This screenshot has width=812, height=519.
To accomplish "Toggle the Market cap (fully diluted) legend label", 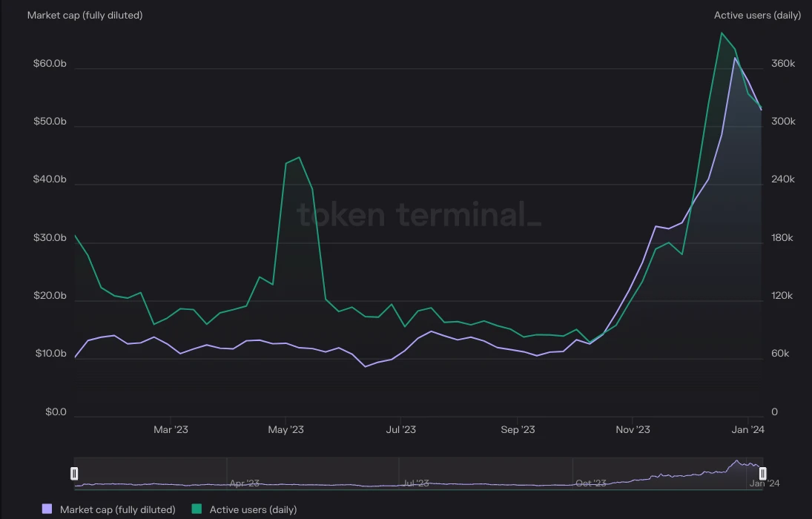I will (x=117, y=509).
